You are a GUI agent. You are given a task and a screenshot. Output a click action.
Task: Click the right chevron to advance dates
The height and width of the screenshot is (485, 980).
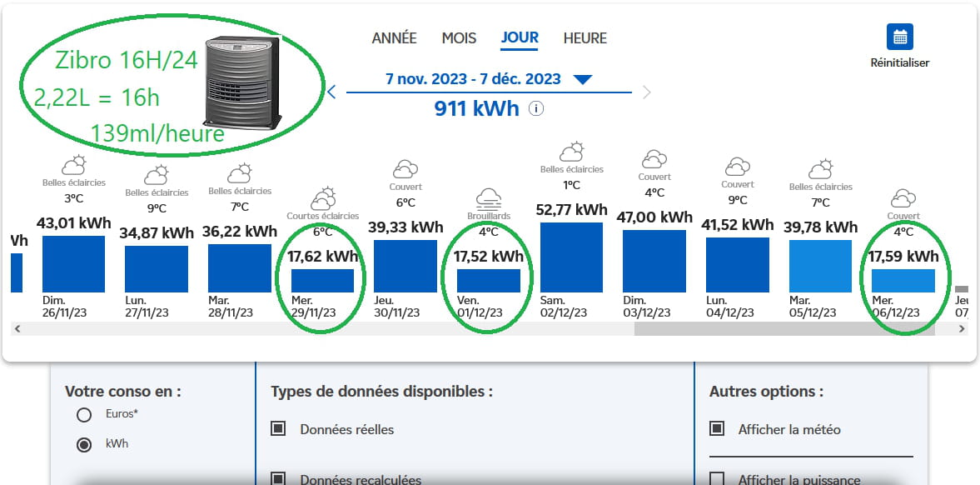click(x=647, y=92)
